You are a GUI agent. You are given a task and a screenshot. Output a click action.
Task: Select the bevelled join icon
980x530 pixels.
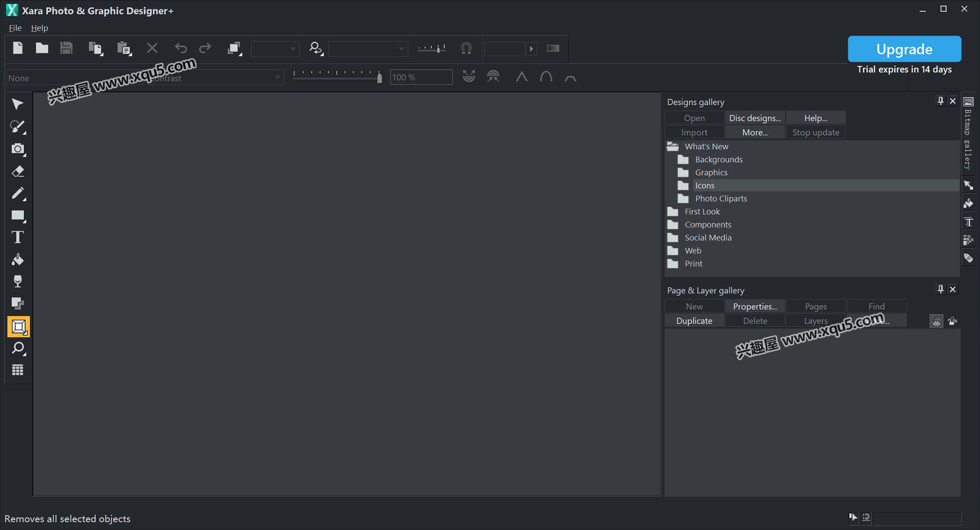571,77
